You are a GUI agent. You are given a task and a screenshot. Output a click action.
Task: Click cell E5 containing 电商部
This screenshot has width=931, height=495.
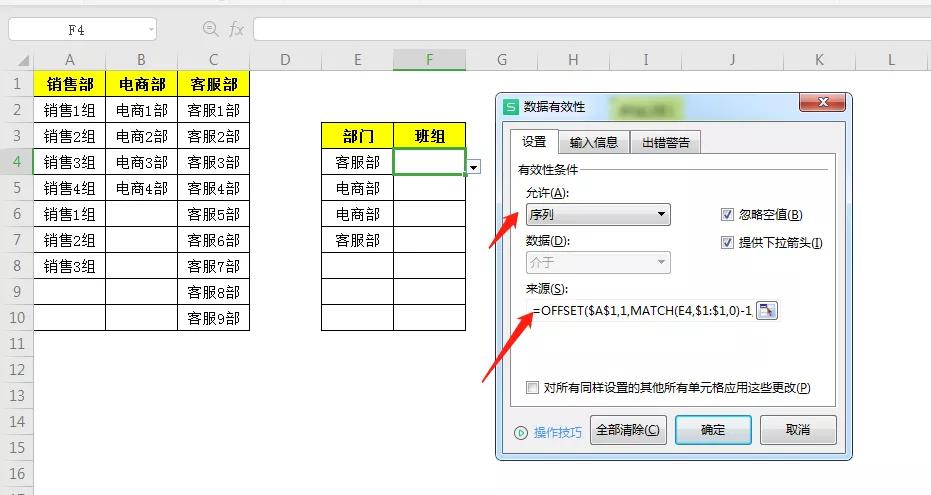(x=357, y=188)
